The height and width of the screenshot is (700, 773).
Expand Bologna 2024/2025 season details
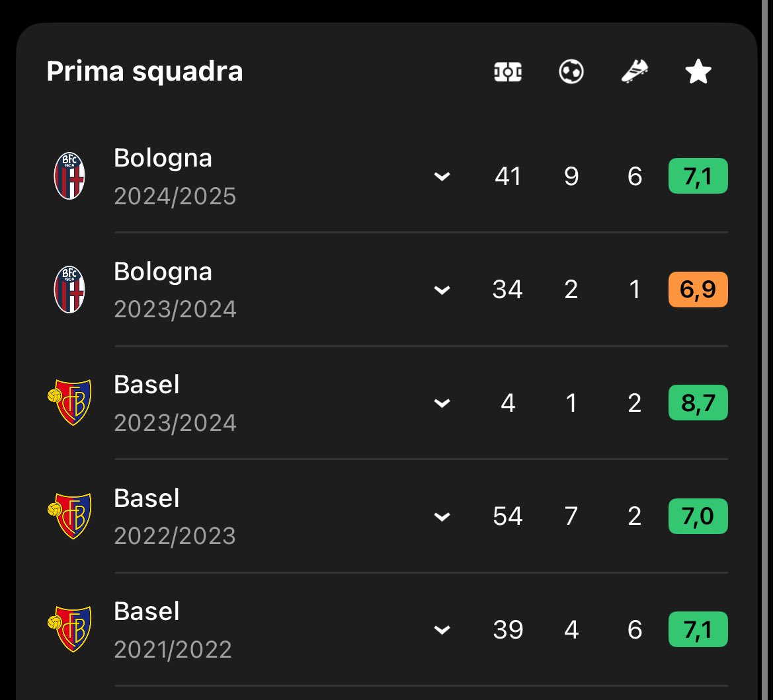click(442, 176)
